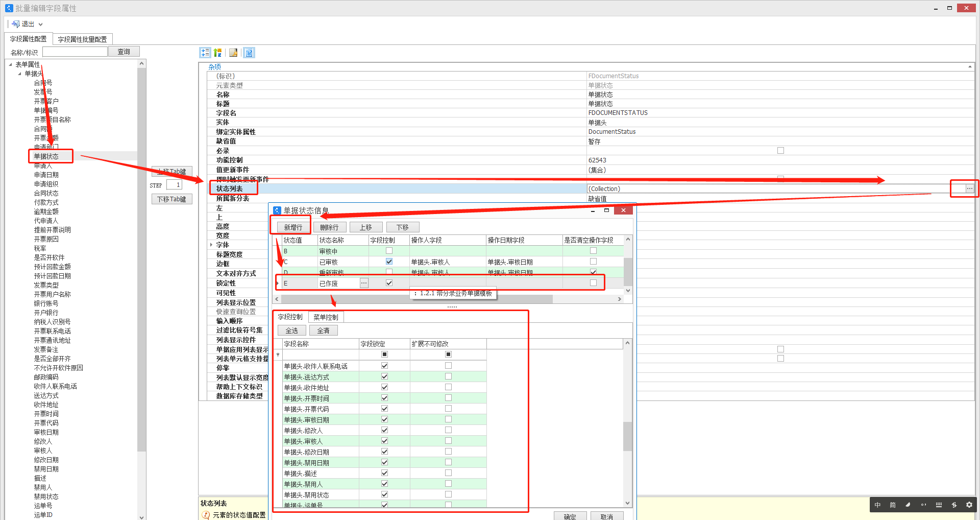Toggle full-width mode via moon icon
This screenshot has width=980, height=520.
[908, 505]
